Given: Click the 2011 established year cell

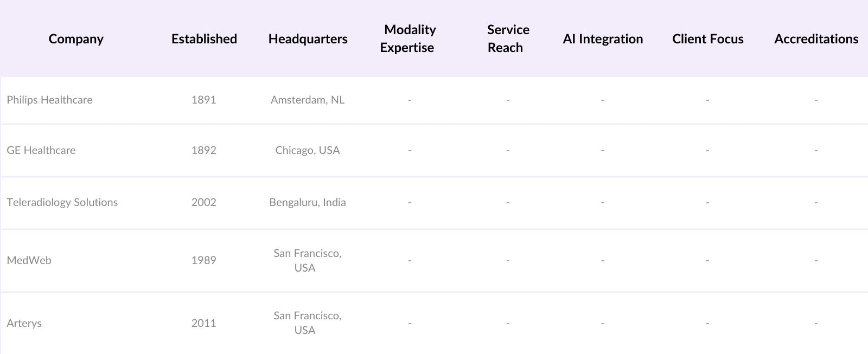Looking at the screenshot, I should click(203, 323).
